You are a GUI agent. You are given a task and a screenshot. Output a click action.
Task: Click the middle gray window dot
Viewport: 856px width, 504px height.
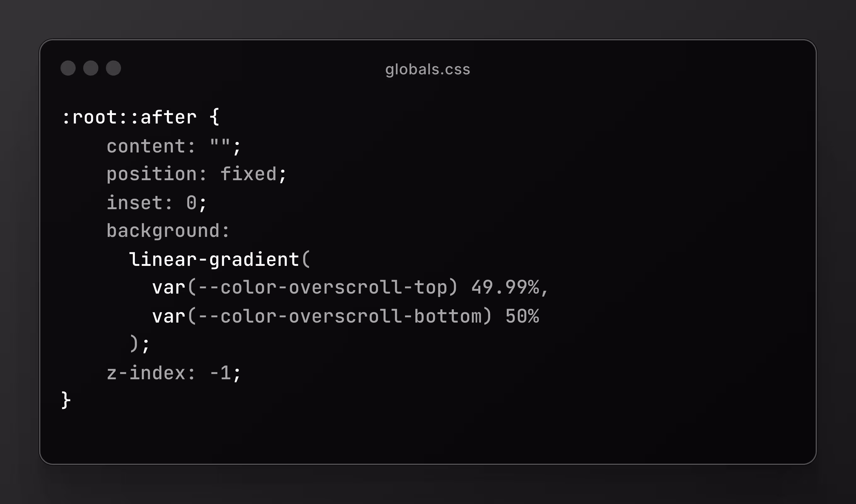[x=91, y=68]
